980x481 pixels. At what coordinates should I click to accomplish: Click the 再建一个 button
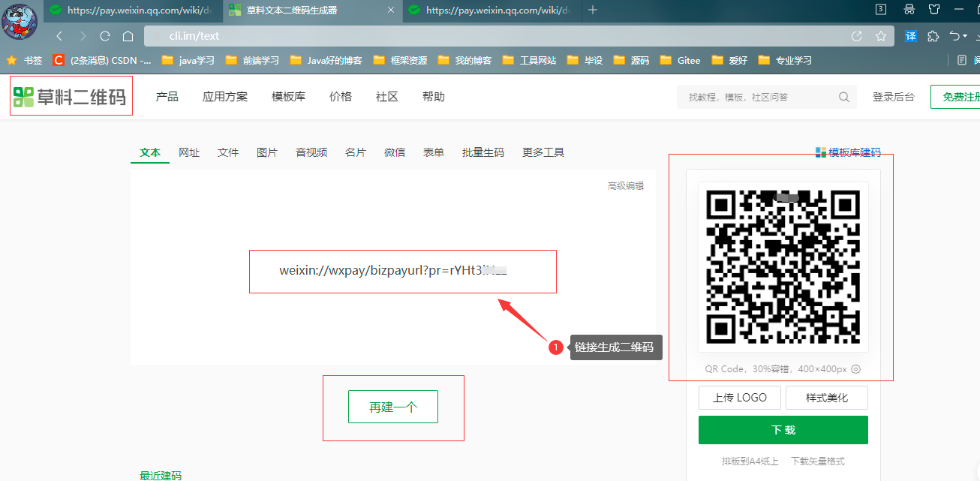click(x=393, y=407)
